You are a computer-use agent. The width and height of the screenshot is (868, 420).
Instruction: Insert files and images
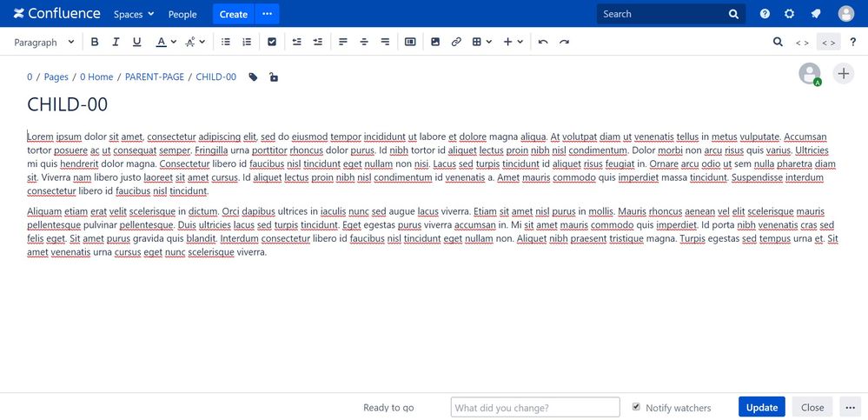click(x=435, y=42)
